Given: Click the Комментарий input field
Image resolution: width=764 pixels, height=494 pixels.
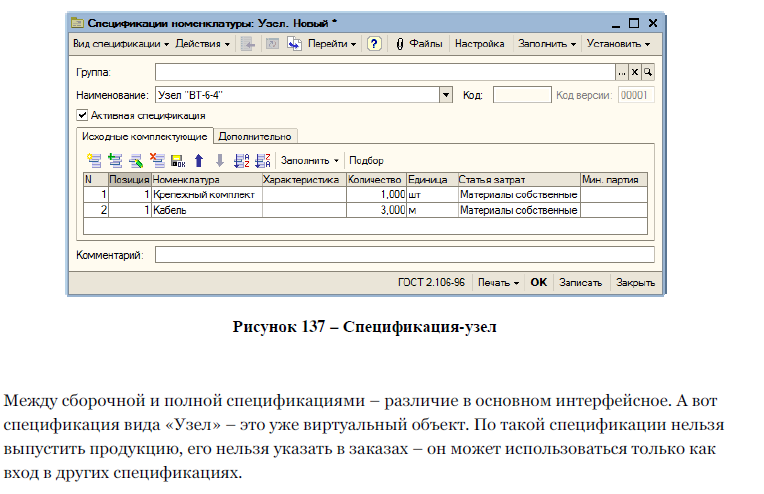Looking at the screenshot, I should 404,255.
